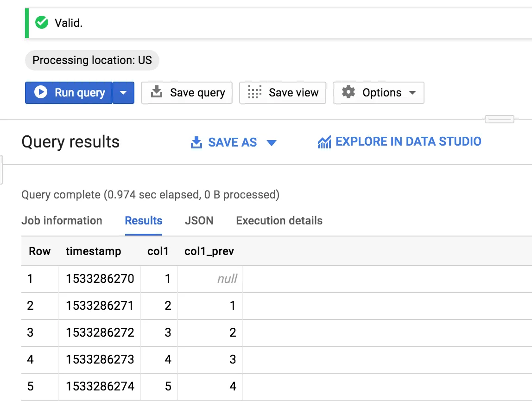
Task: Expand the Options dropdown caret
Action: point(412,93)
